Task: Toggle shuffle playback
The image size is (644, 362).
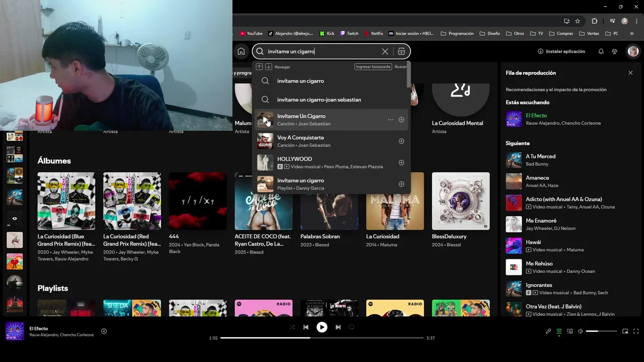Action: click(292, 327)
